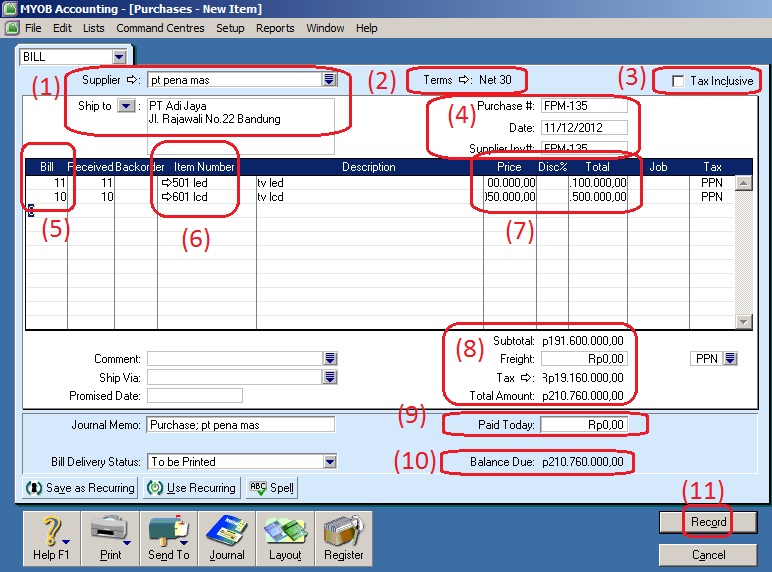The image size is (772, 572).
Task: Click the Use Recurring button
Action: tap(192, 488)
